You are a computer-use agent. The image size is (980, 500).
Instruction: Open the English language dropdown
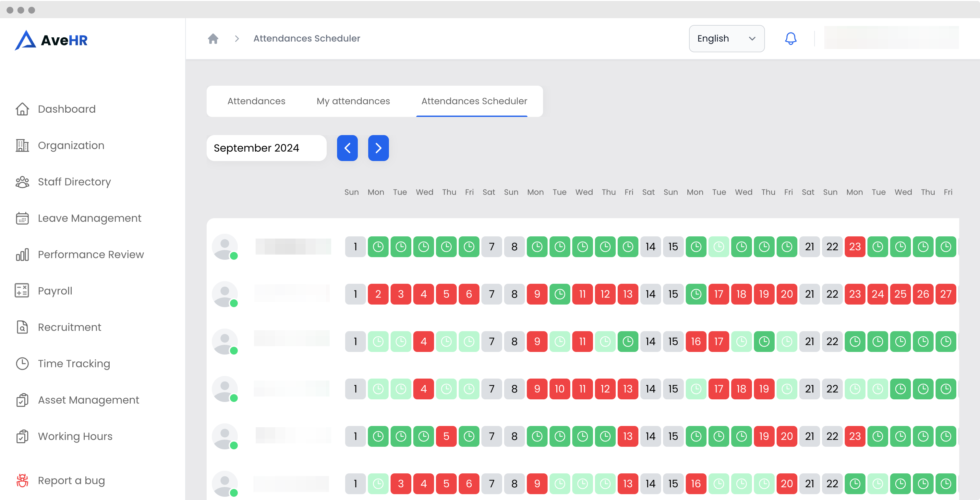click(x=726, y=38)
